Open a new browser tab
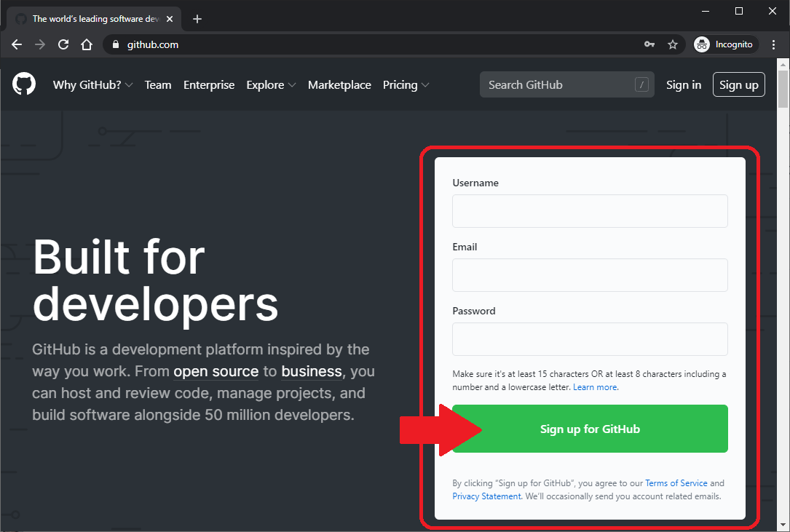 point(197,19)
